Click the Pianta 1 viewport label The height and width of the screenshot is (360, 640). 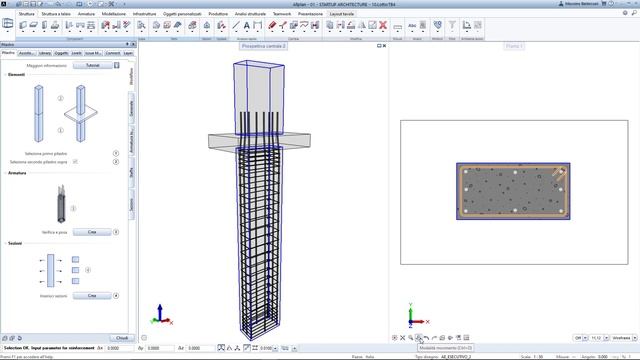click(514, 46)
